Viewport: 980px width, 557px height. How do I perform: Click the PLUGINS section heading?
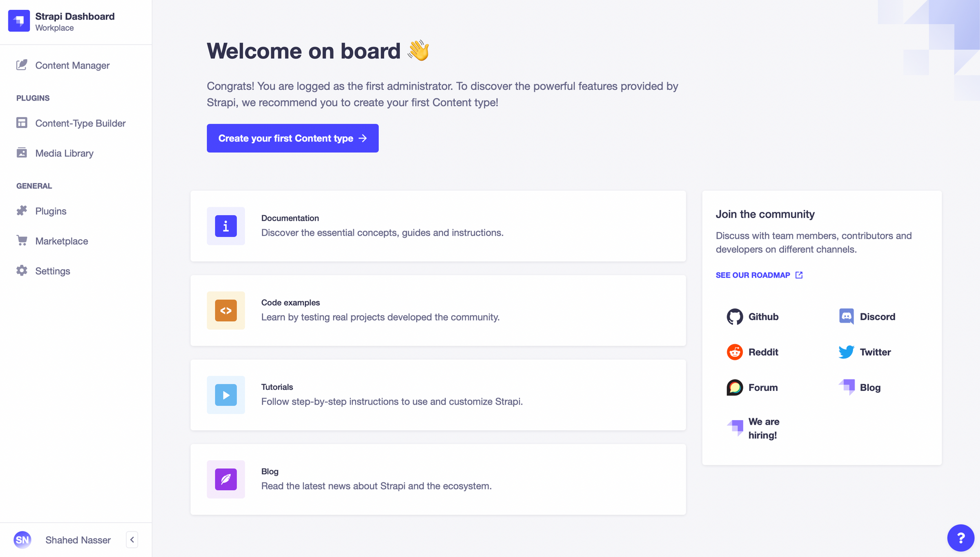pyautogui.click(x=33, y=98)
